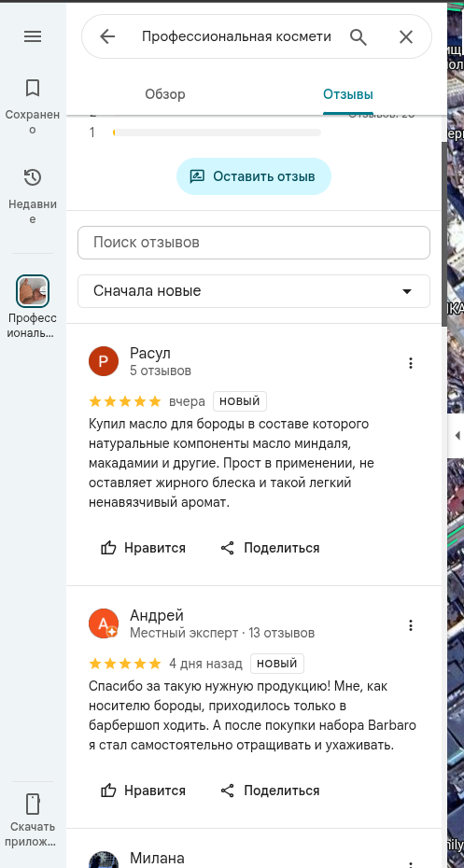
Task: Click the новый badge on Андрей's review
Action: 277,664
